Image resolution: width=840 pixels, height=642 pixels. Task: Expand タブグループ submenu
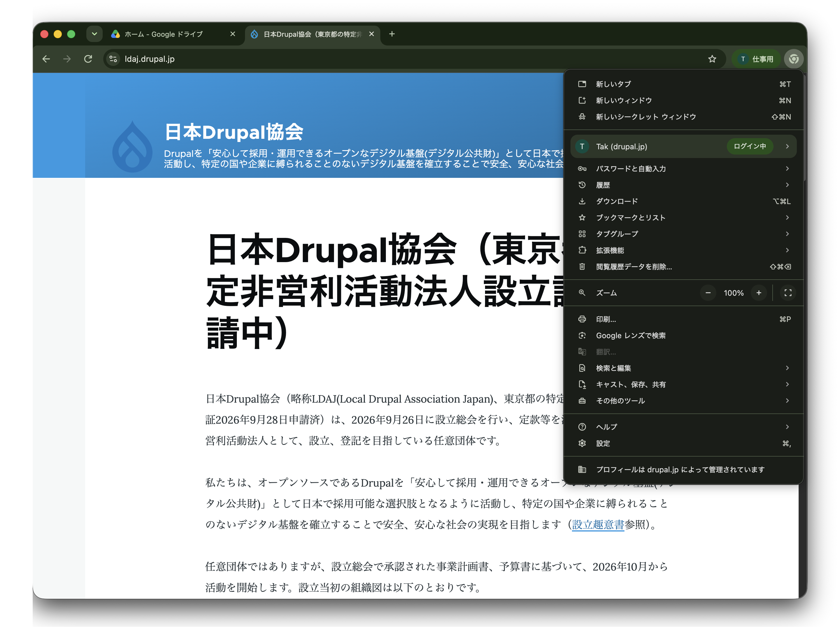pyautogui.click(x=683, y=234)
